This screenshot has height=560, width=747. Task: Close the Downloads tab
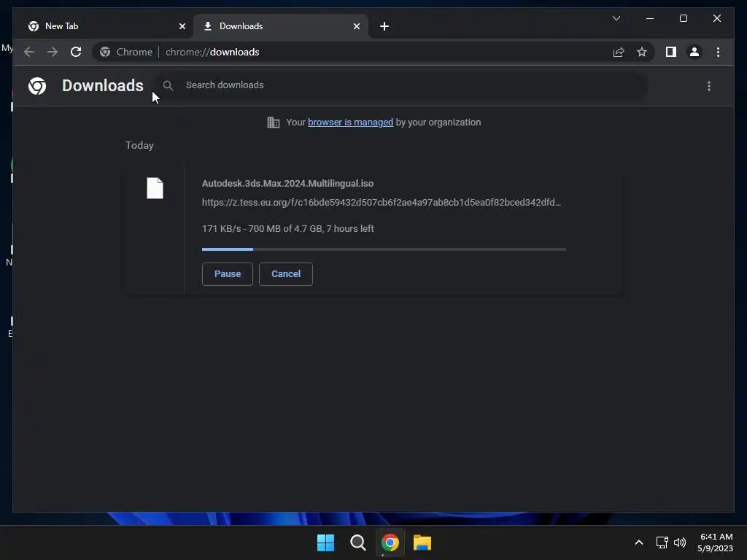(356, 26)
